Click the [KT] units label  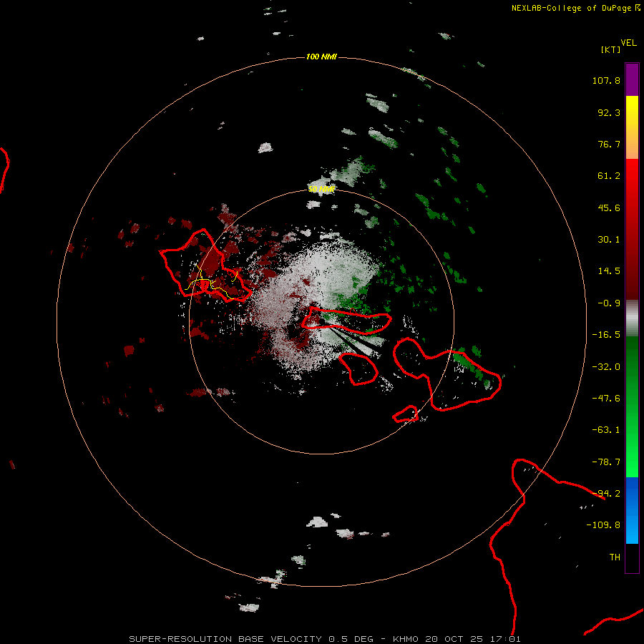coord(611,49)
